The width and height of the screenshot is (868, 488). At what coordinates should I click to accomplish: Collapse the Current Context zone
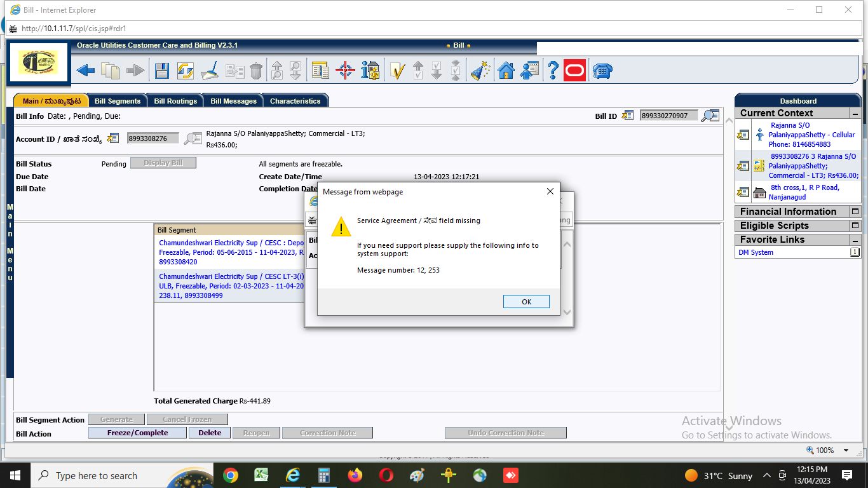click(x=855, y=114)
